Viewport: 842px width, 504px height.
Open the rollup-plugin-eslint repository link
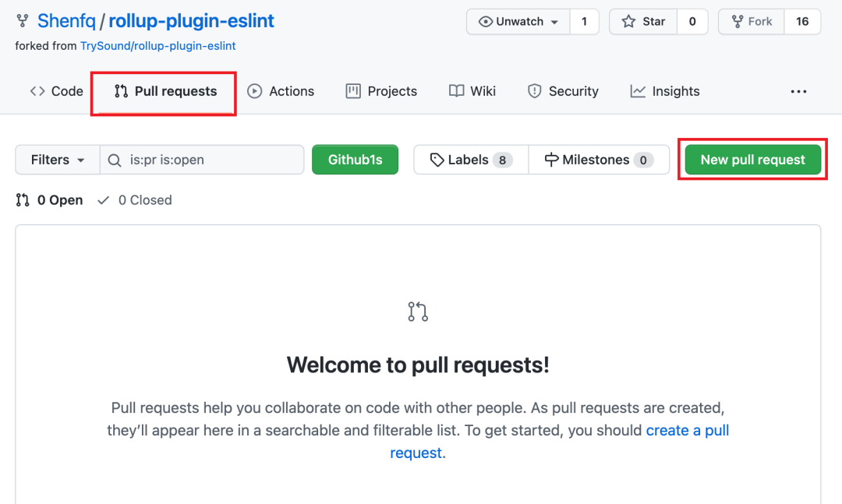tap(191, 21)
